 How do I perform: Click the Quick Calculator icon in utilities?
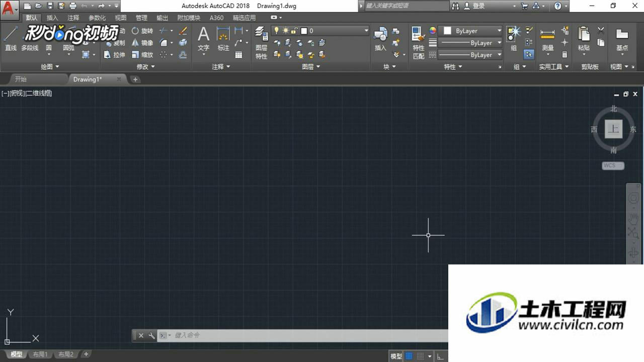(x=565, y=55)
